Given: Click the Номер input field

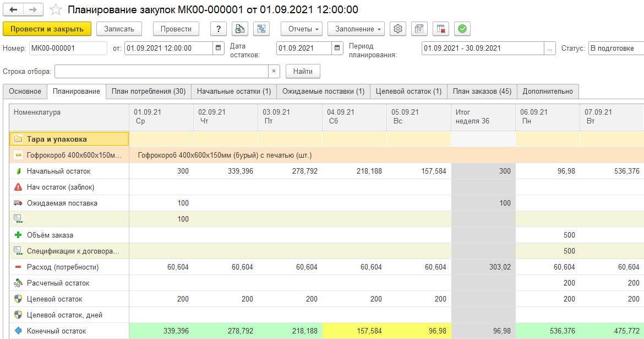Looking at the screenshot, I should pos(68,48).
